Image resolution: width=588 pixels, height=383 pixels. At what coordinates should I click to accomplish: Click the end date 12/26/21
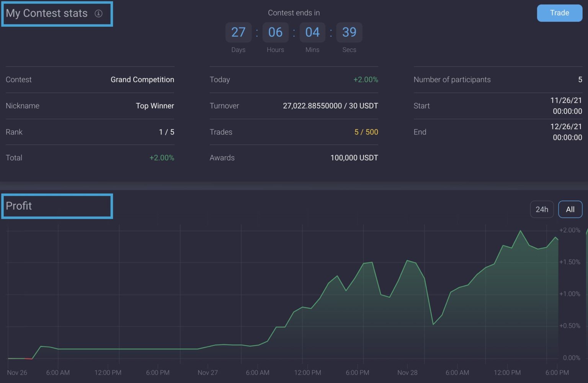coord(566,126)
